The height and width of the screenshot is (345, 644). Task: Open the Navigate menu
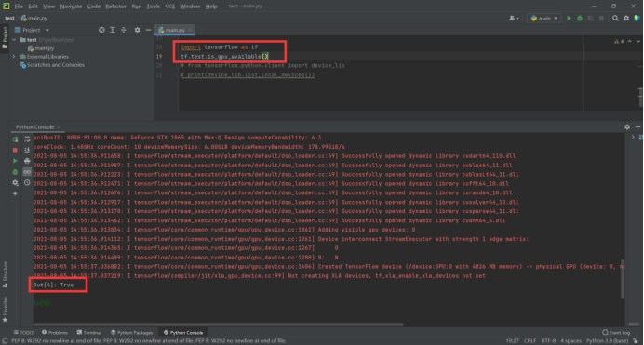(71, 7)
